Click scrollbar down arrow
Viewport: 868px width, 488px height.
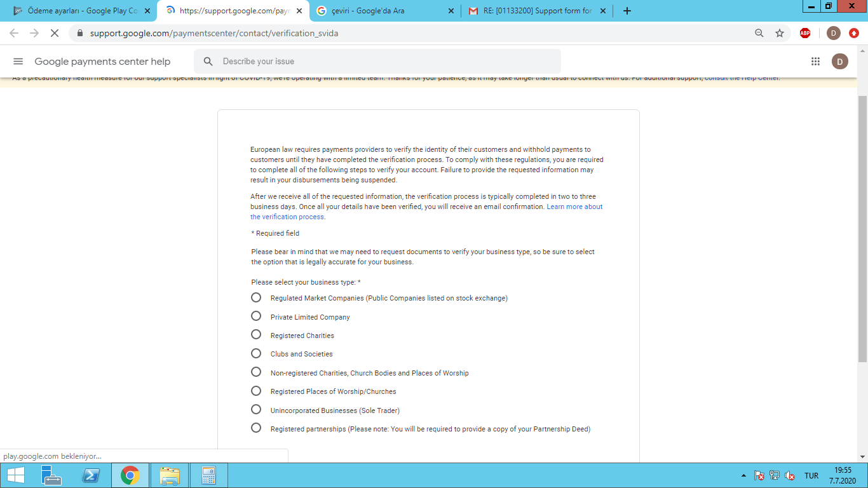(x=862, y=456)
